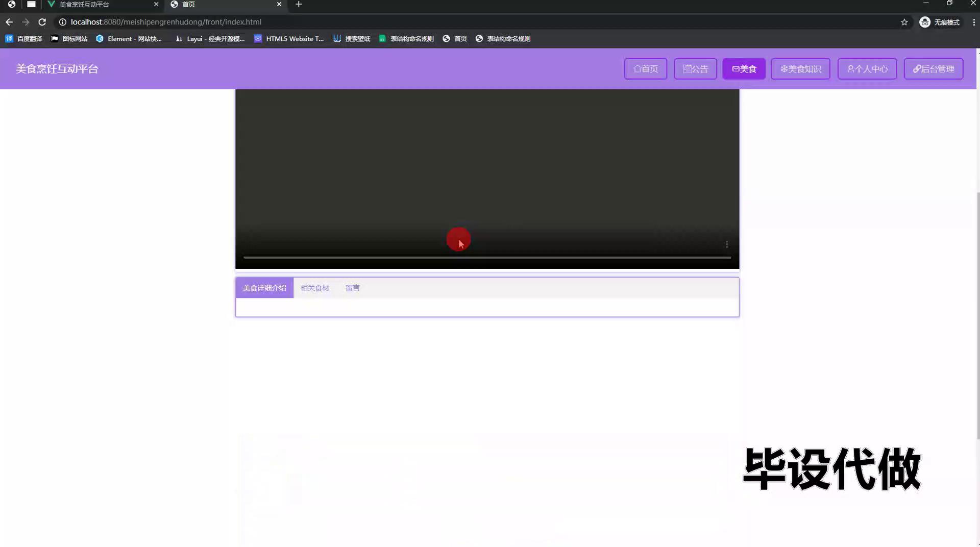Open the Chrome three-dot menu
Image resolution: width=980 pixels, height=547 pixels.
[973, 22]
